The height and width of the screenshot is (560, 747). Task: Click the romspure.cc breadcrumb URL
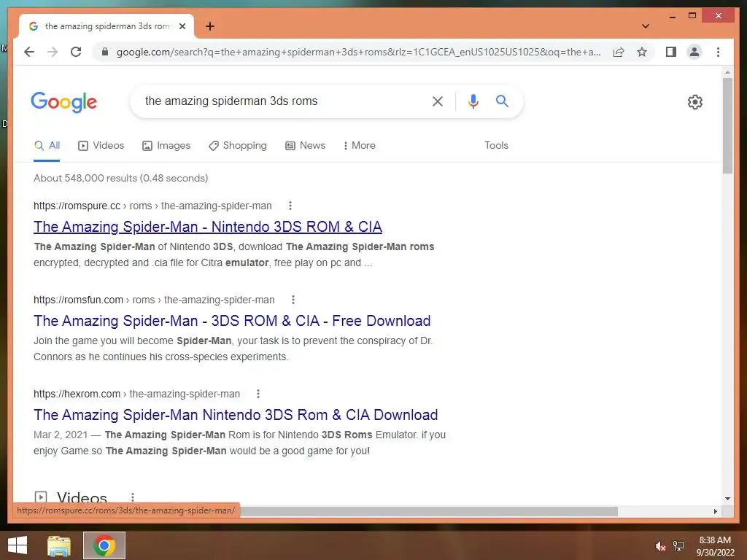coord(152,206)
